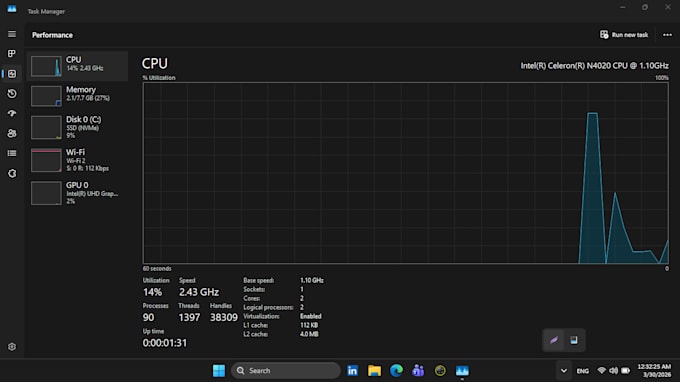The image size is (680, 382).
Task: Click the ENG language indicator
Action: [x=582, y=371]
